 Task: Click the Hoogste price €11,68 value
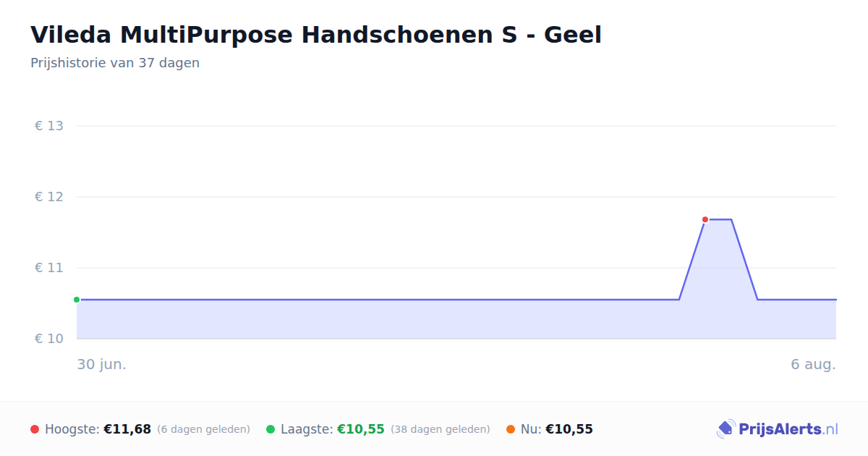click(x=127, y=429)
